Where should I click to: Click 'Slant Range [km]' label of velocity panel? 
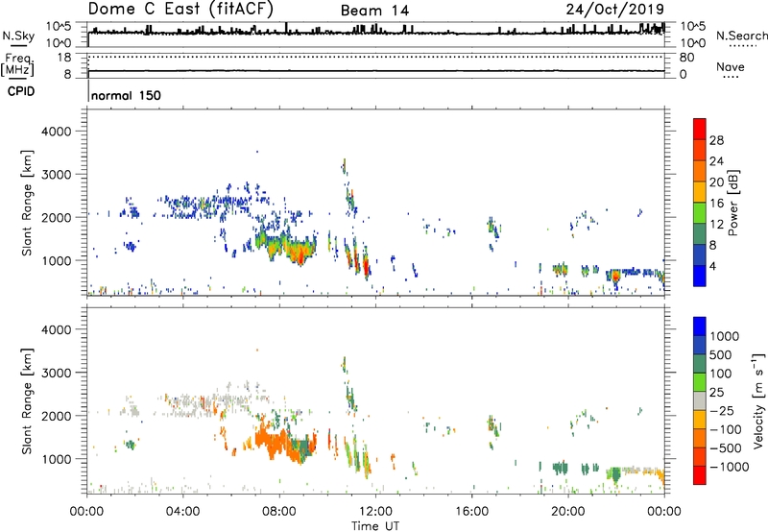pos(27,401)
